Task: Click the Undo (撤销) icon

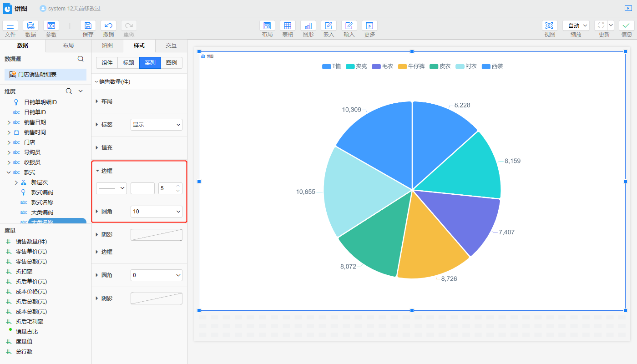Action: pyautogui.click(x=108, y=26)
